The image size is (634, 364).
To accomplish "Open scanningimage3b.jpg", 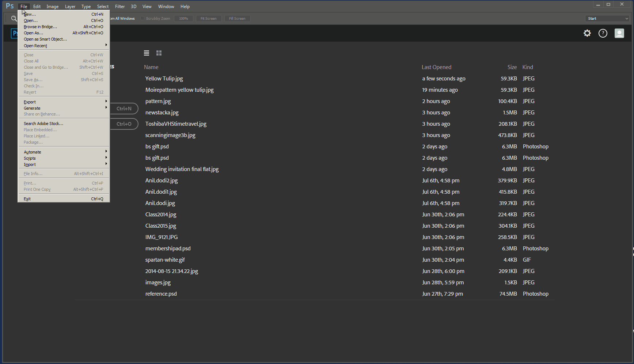I will 170,135.
